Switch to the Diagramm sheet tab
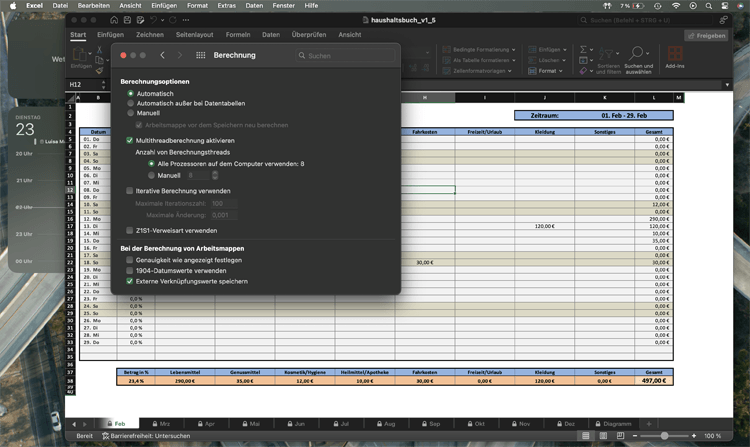 617,424
